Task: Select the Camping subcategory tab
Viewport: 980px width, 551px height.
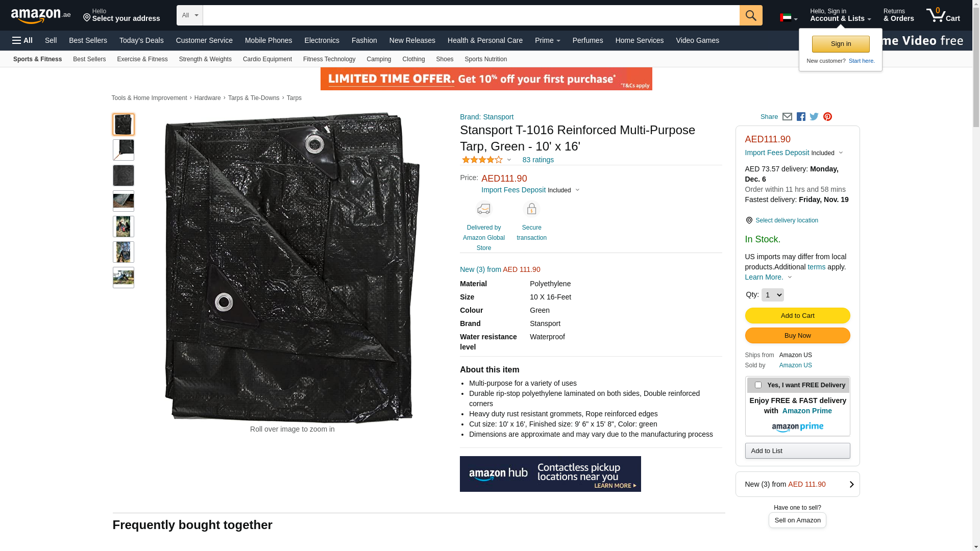Action: pos(379,59)
